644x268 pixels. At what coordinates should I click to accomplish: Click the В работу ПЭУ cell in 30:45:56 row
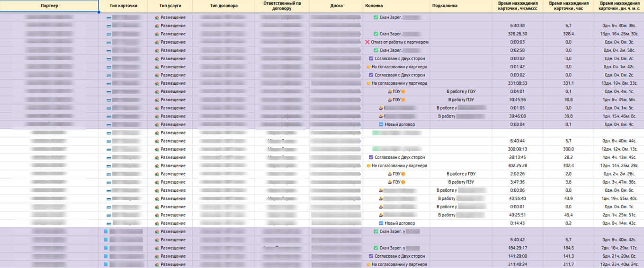[x=461, y=100]
